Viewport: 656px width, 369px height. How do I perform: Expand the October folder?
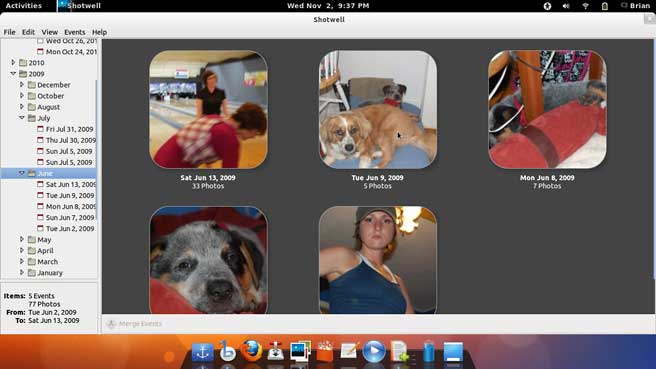tap(22, 95)
